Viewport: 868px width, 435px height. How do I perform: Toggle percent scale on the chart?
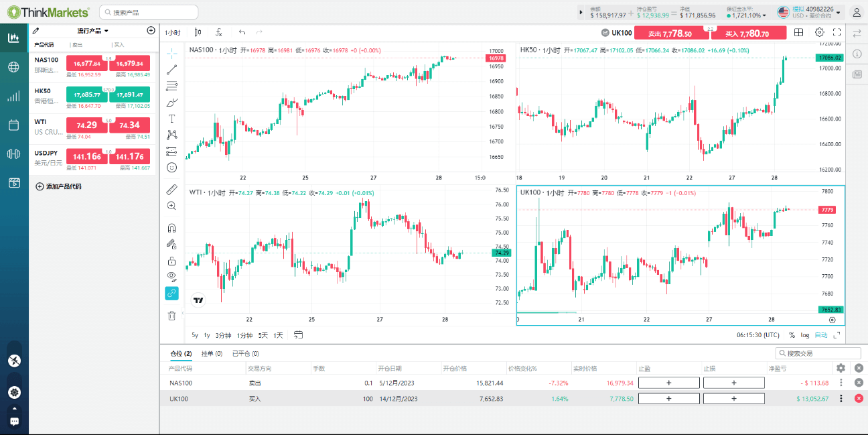point(792,335)
